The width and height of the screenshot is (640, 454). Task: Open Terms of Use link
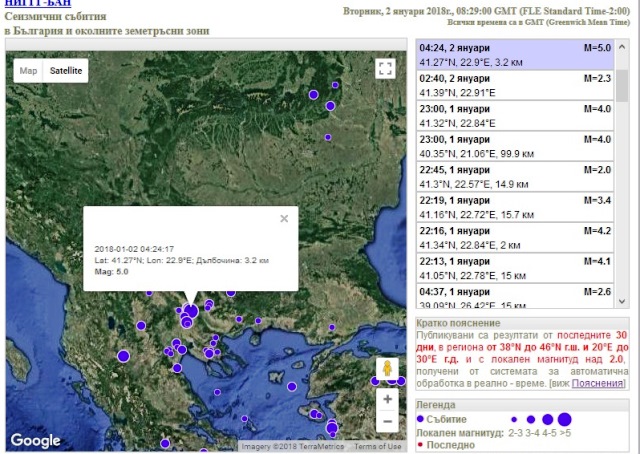tap(376, 447)
